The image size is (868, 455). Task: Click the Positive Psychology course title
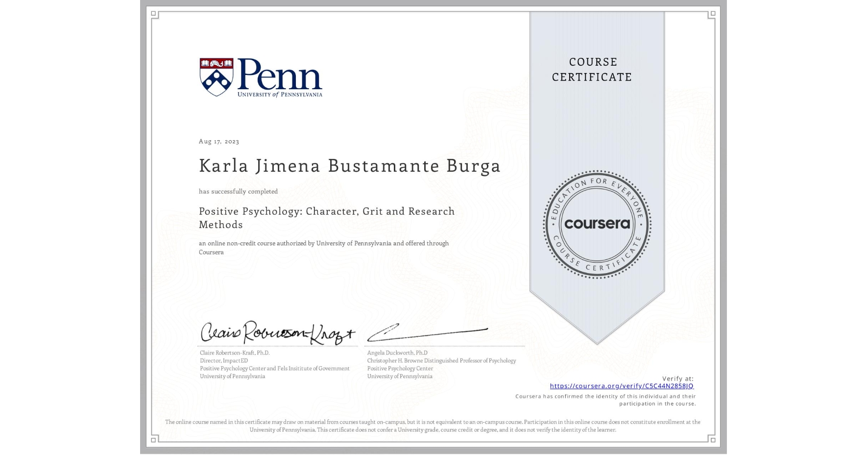tap(327, 218)
